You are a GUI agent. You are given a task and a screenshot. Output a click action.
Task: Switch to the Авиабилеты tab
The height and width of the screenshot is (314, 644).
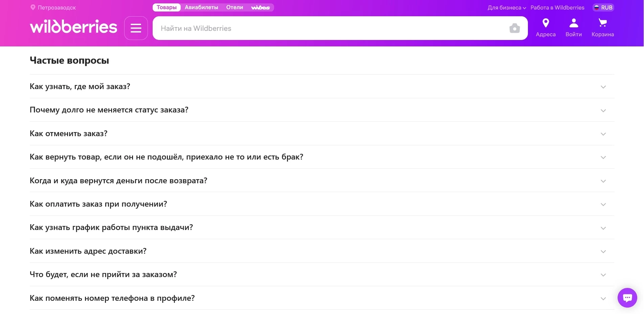point(201,7)
